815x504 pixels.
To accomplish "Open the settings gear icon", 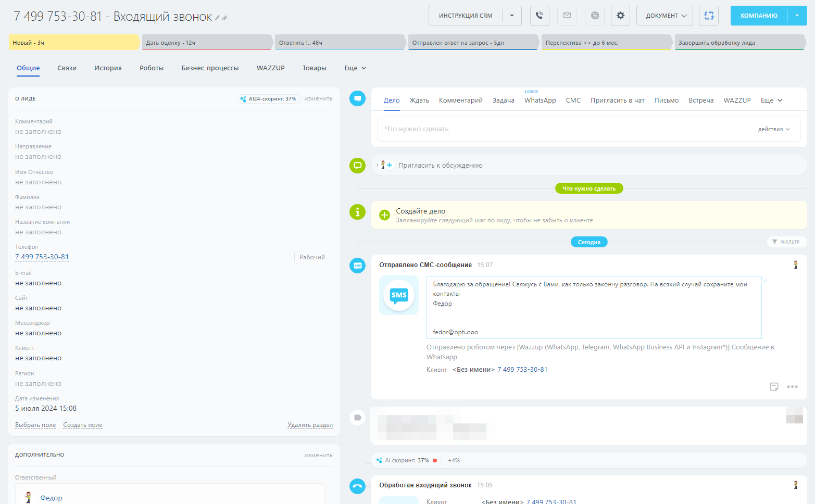I will [620, 16].
